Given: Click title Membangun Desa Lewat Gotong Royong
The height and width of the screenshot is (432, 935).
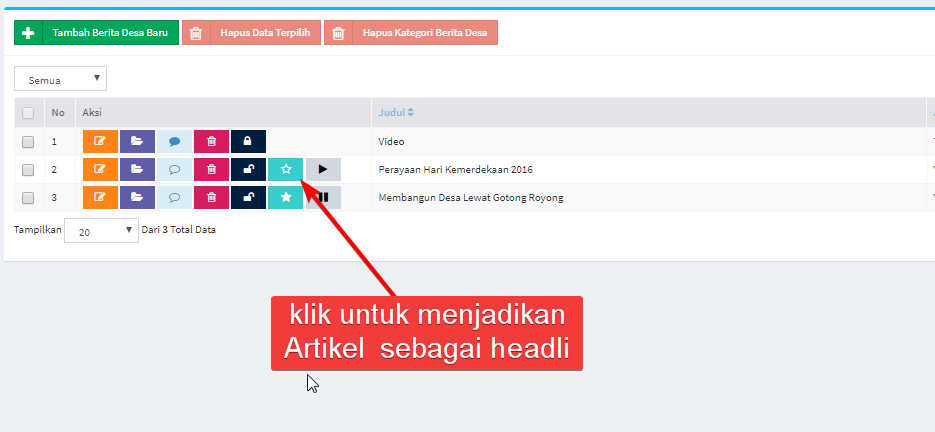Looking at the screenshot, I should click(470, 198).
